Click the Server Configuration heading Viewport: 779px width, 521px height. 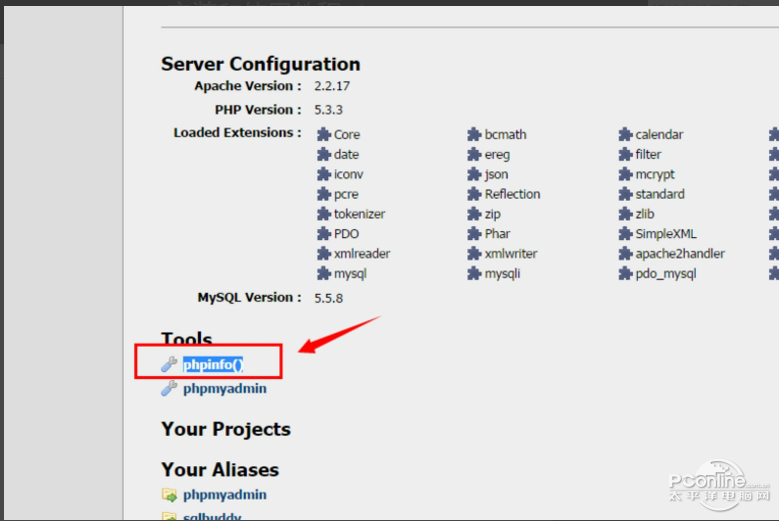click(260, 64)
